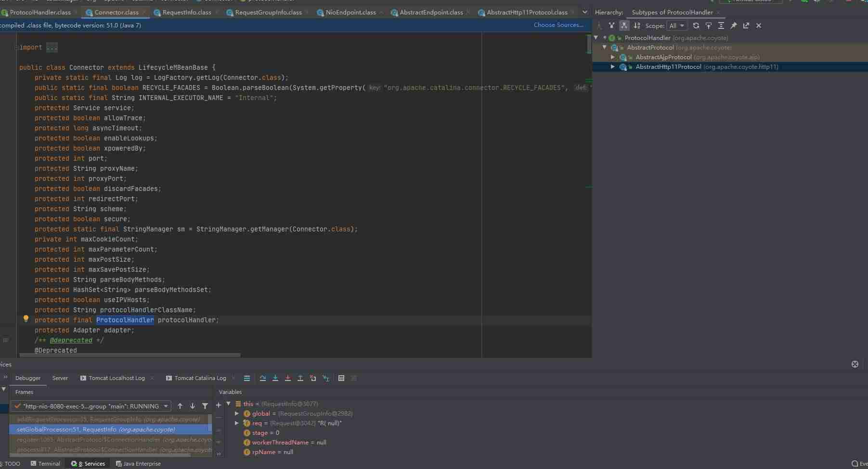868x469 pixels.
Task: Select previous frame with up arrow
Action: (x=180, y=406)
